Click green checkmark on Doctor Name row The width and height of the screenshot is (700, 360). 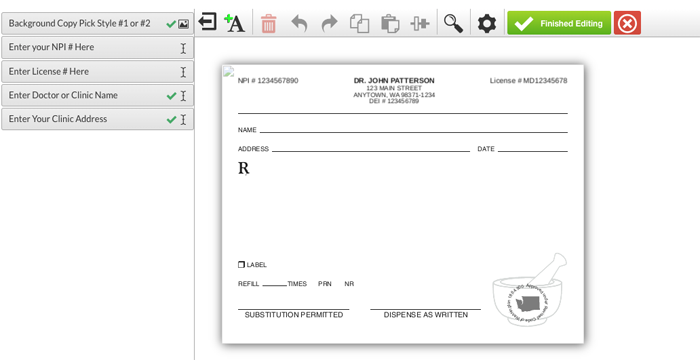pyautogui.click(x=171, y=96)
